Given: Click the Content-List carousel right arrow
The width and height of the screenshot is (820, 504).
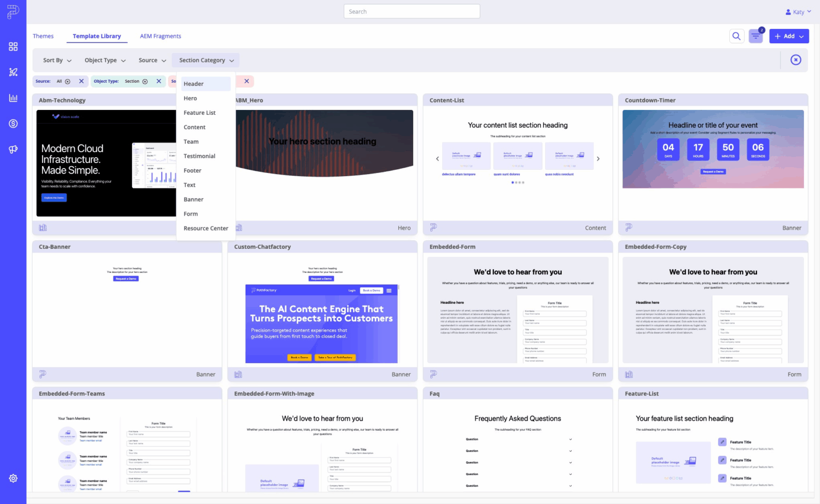Looking at the screenshot, I should (x=598, y=159).
